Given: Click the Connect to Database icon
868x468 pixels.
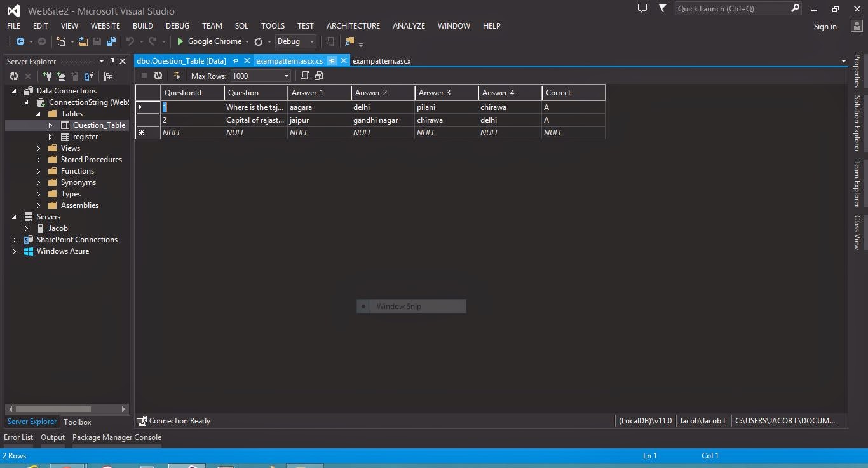Looking at the screenshot, I should pos(47,76).
